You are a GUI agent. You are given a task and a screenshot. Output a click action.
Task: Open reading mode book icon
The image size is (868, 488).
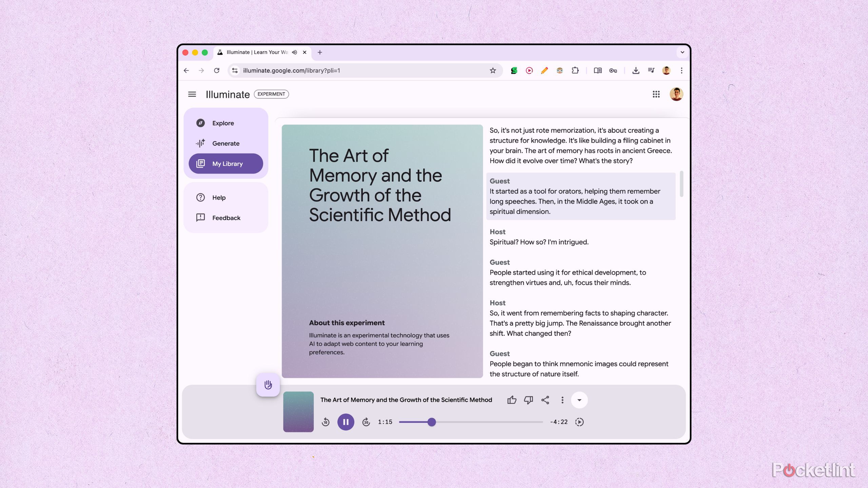(x=598, y=70)
